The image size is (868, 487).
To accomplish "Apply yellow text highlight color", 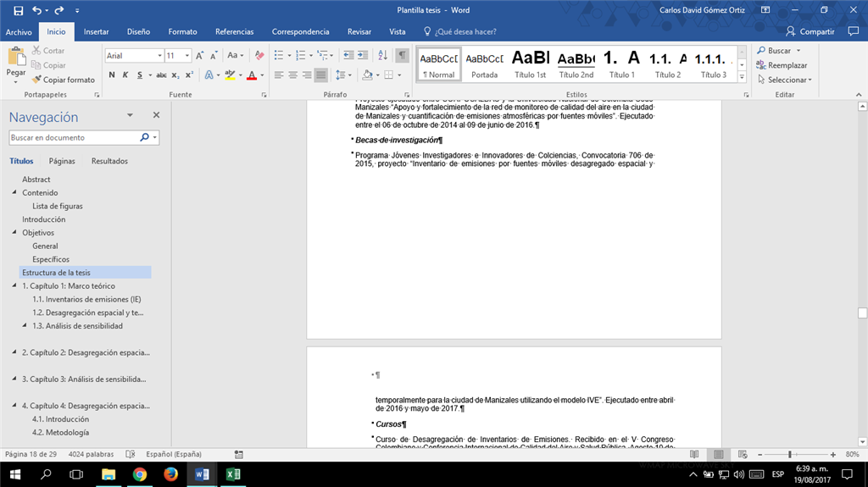I will click(x=231, y=75).
